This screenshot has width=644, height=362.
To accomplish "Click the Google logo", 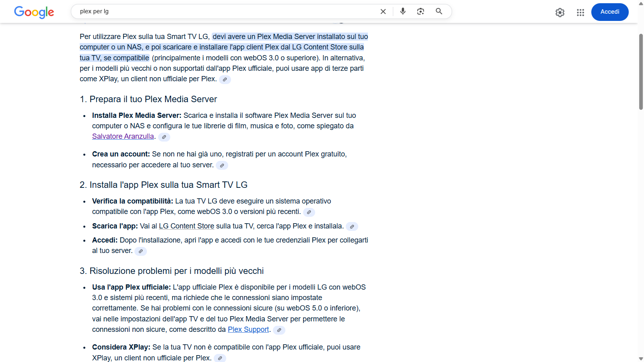I will 34,12.
